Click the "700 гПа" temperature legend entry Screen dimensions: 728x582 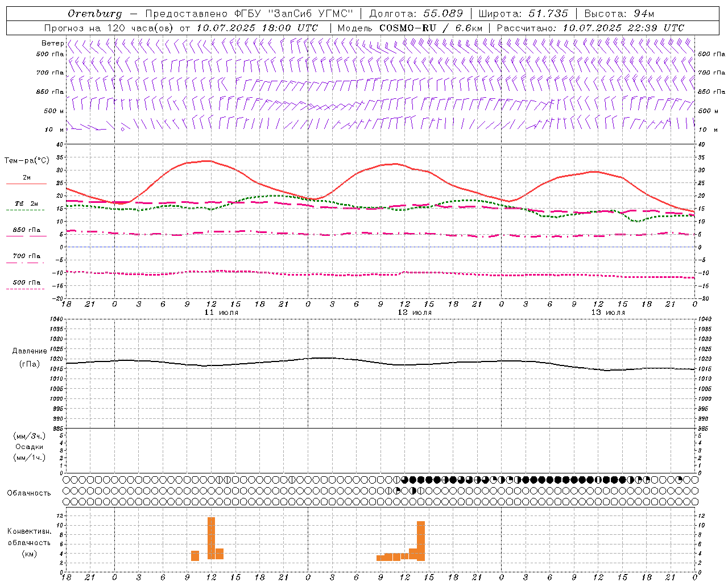pyautogui.click(x=27, y=256)
